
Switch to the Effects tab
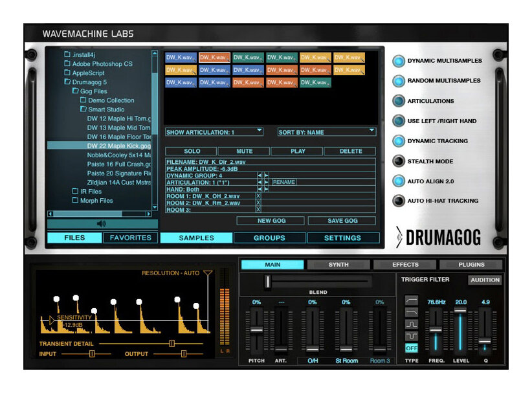click(405, 264)
